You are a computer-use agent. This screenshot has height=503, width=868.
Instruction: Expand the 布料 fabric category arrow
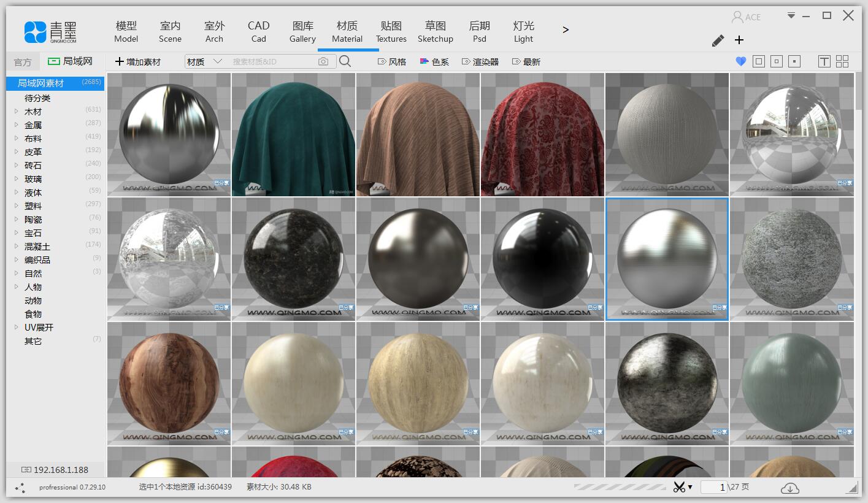click(x=17, y=139)
